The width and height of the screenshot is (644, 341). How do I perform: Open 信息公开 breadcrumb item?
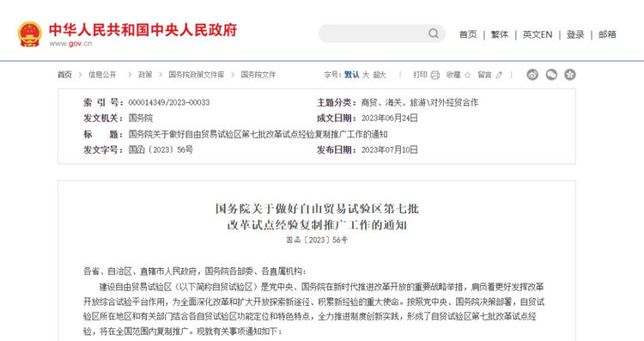pyautogui.click(x=102, y=75)
